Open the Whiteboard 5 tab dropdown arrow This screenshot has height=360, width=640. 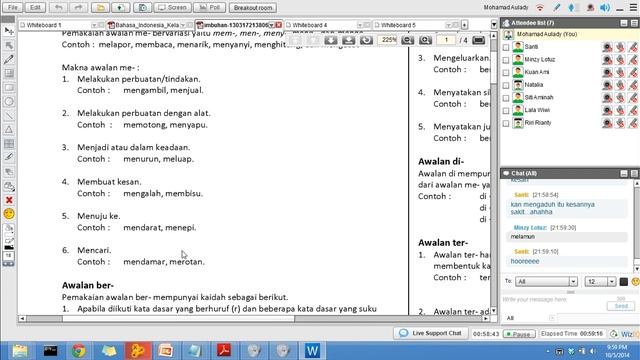point(448,25)
